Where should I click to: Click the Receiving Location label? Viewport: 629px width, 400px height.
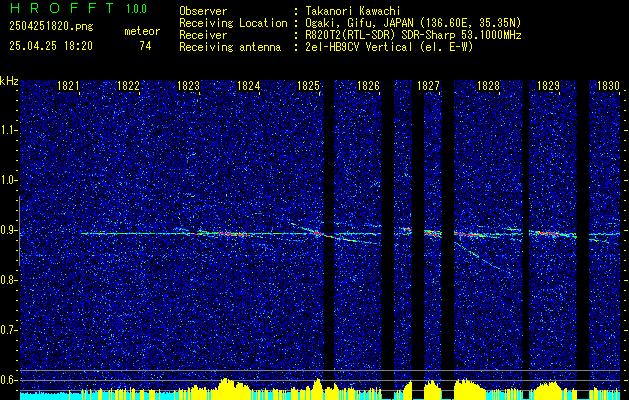[233, 23]
